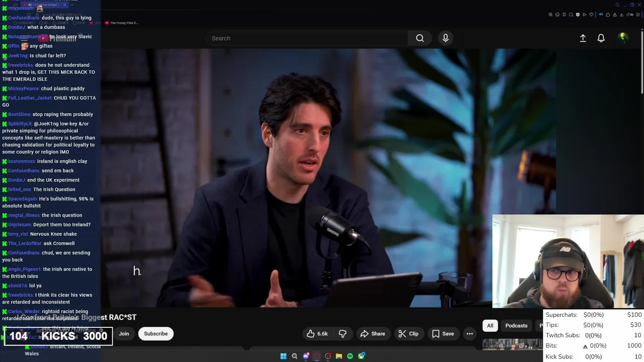Viewport: 644px width, 362px height.
Task: Subscribe to the channel
Action: coord(156,334)
